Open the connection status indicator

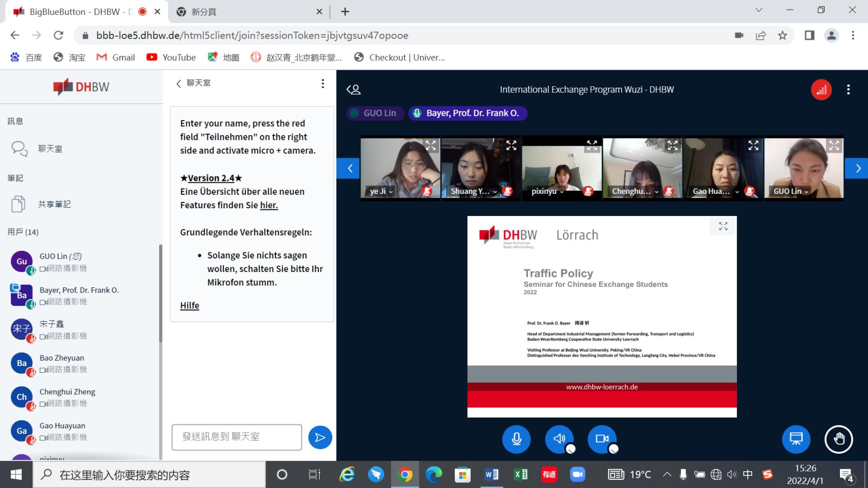tap(821, 90)
